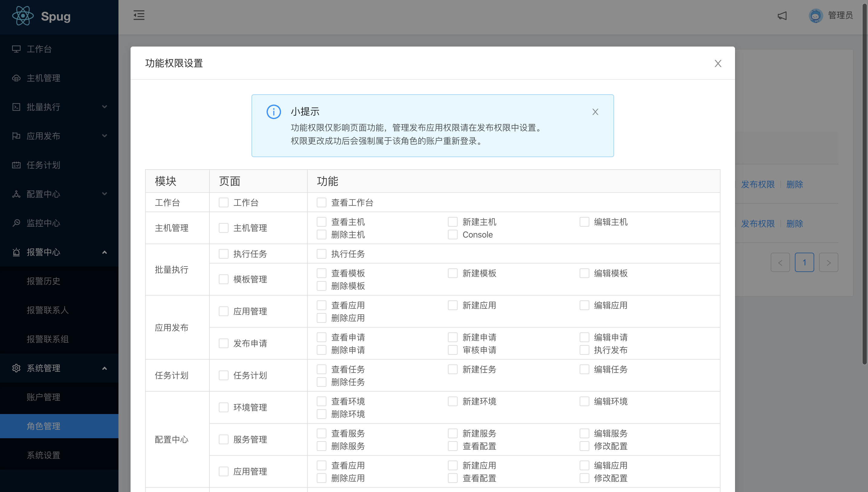Image resolution: width=868 pixels, height=492 pixels.
Task: Click the sidebar collapse menu icon
Action: [139, 15]
